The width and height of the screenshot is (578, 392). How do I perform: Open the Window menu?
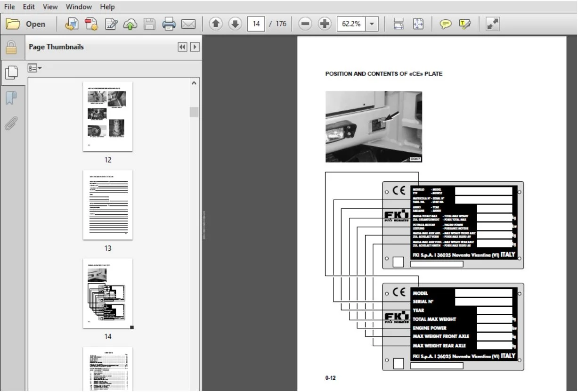[79, 7]
